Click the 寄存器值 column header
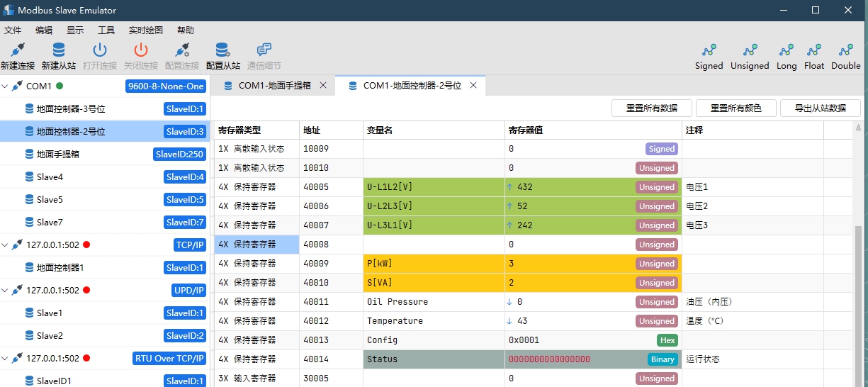Screen dimensions: 868x387 click(594, 130)
